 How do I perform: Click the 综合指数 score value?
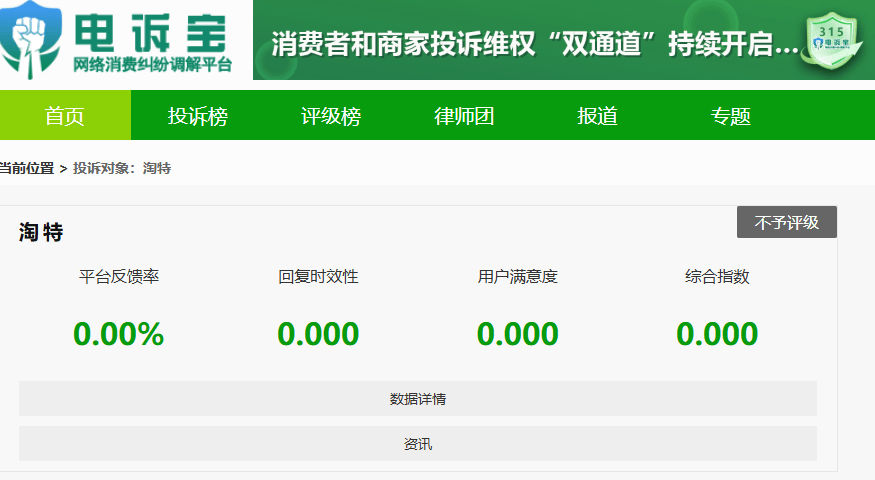(717, 334)
